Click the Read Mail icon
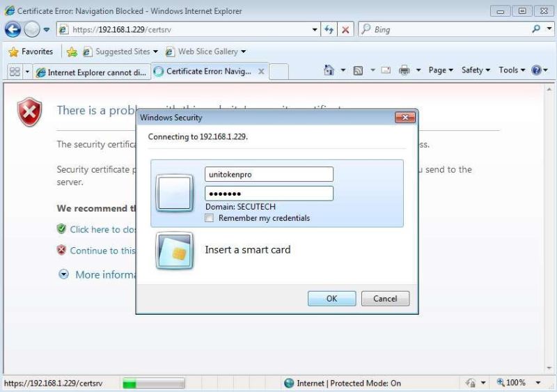 click(386, 70)
